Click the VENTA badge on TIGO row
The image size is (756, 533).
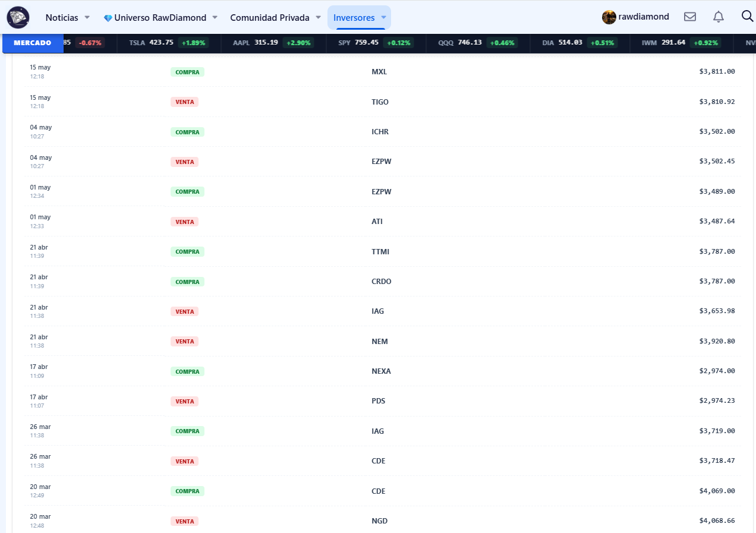(x=184, y=102)
